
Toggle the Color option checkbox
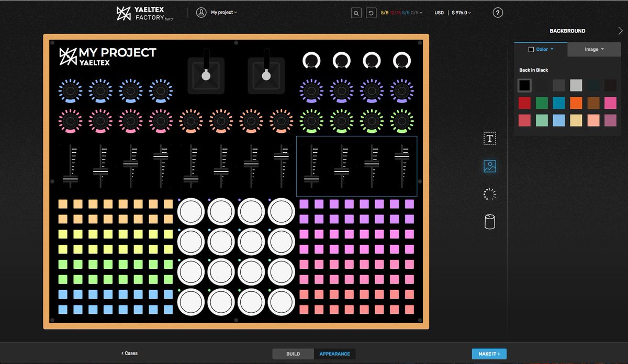tap(531, 49)
